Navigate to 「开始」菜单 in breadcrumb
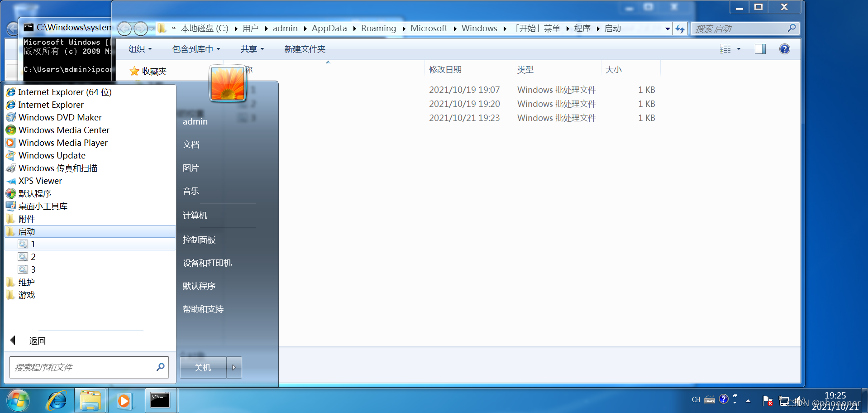 pyautogui.click(x=536, y=29)
